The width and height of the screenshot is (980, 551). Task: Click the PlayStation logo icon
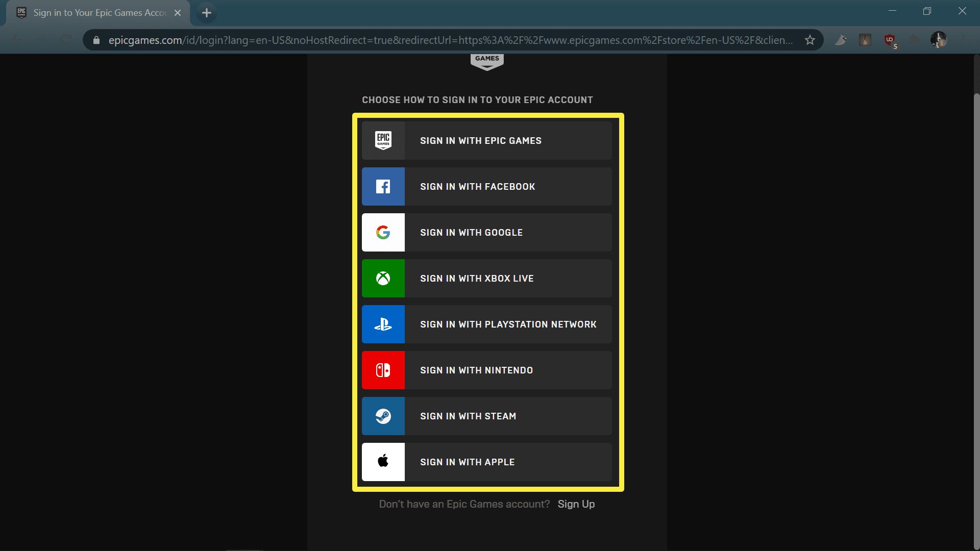tap(383, 324)
